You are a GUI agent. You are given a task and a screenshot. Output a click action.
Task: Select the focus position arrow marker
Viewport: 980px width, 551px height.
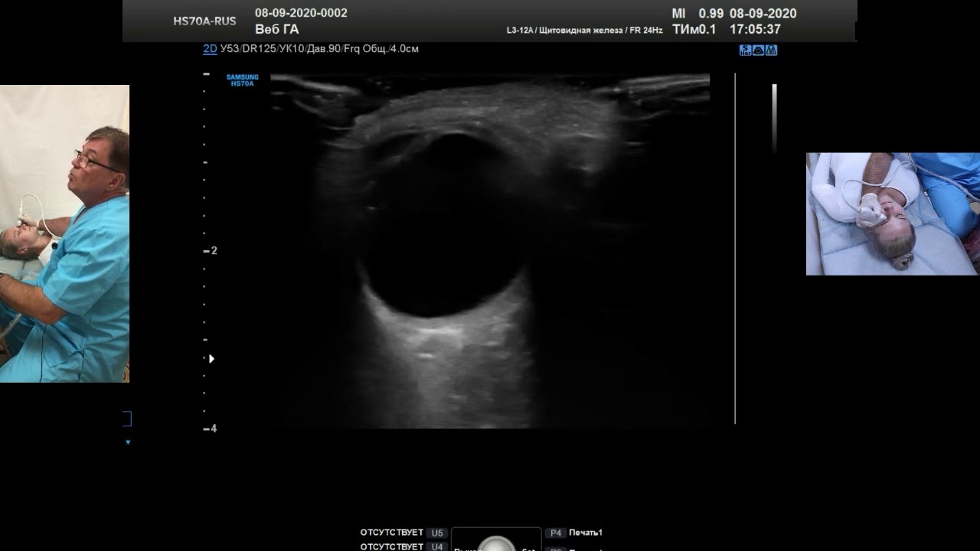(211, 358)
